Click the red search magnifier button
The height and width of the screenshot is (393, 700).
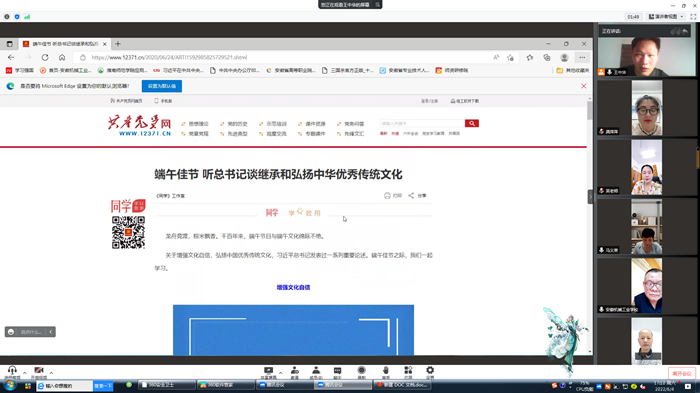click(472, 123)
